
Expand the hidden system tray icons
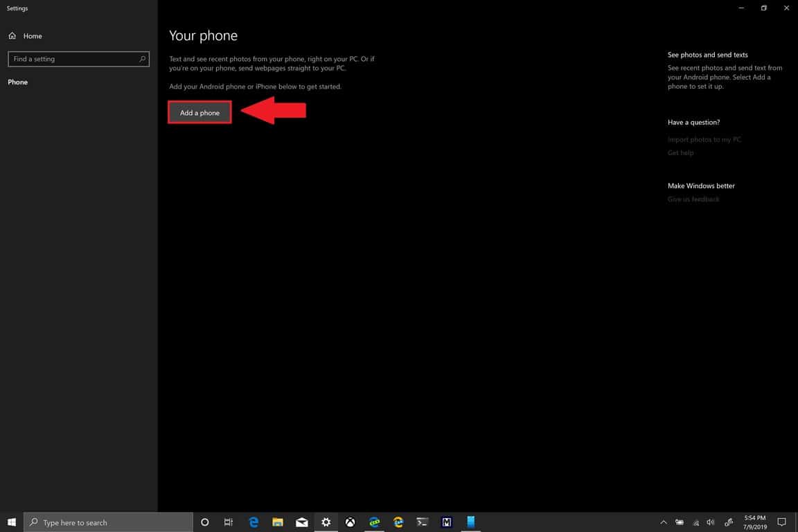[663, 522]
